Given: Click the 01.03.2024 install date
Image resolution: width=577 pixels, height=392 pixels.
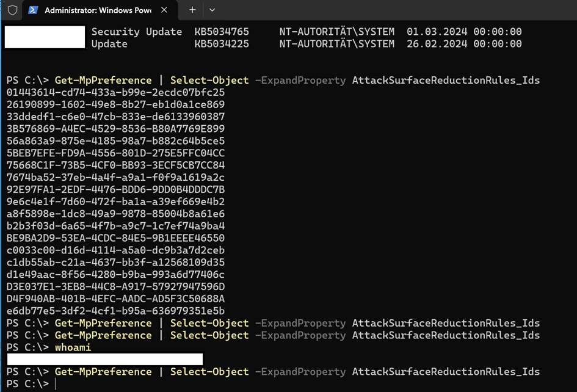Looking at the screenshot, I should tap(437, 32).
